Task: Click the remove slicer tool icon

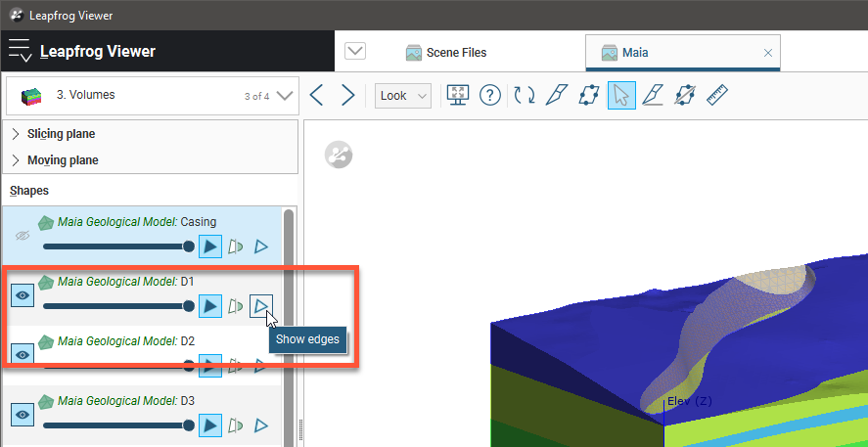Action: point(652,96)
